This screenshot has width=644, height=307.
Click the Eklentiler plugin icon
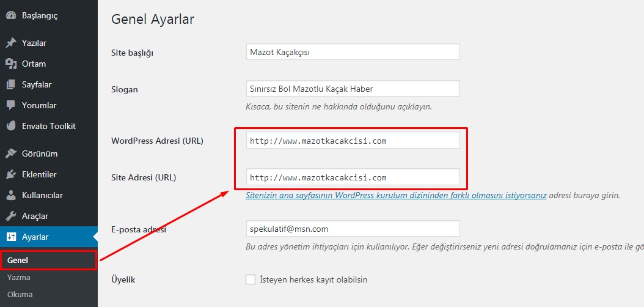(x=10, y=174)
